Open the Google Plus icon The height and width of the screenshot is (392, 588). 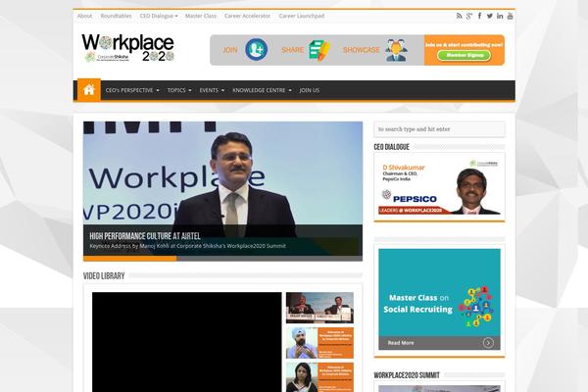[x=469, y=16]
